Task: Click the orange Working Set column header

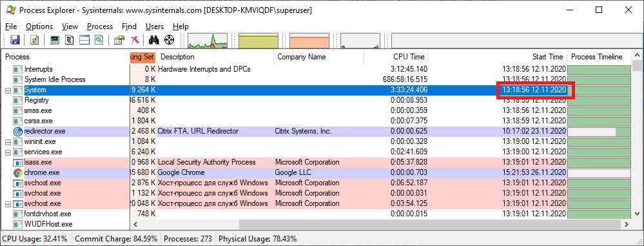Action: (143, 57)
